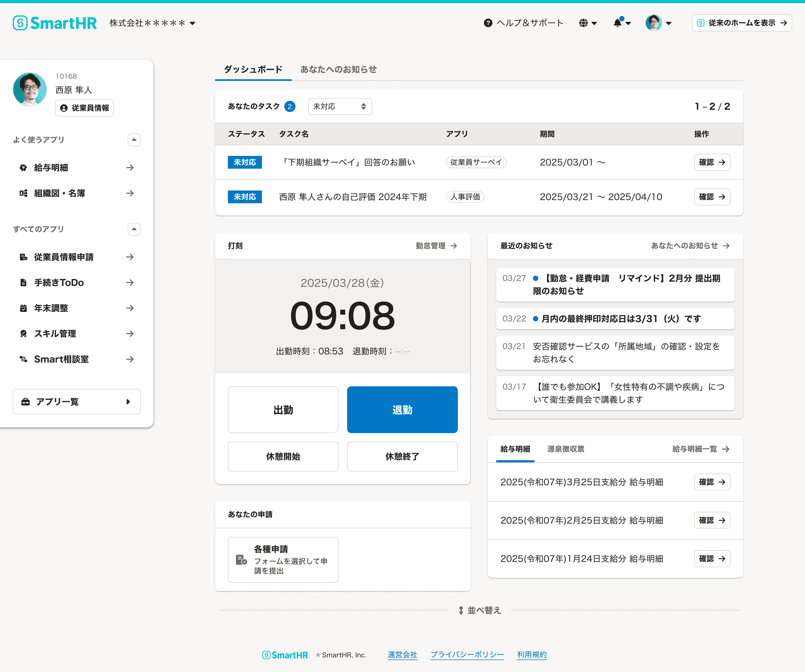
Task: Change the task status filter from 未対応
Action: click(340, 106)
